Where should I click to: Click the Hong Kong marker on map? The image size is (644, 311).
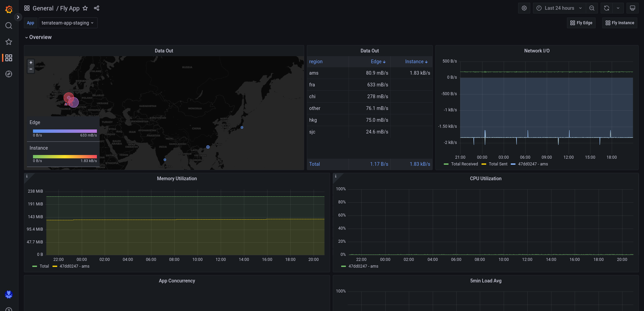click(x=208, y=147)
